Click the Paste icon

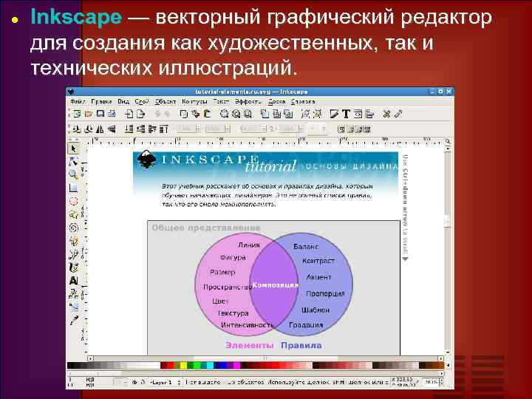pos(207,114)
